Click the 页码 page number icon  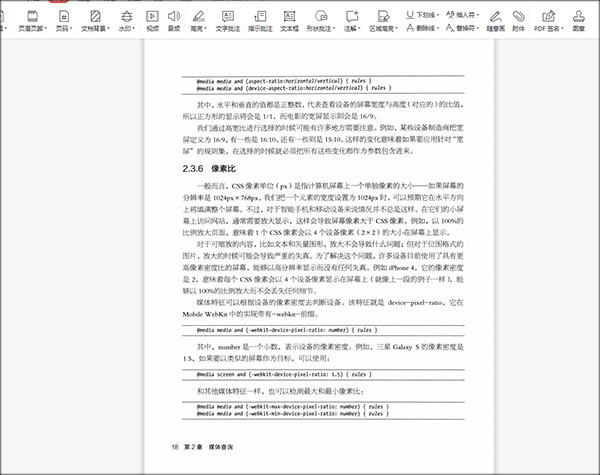64,16
